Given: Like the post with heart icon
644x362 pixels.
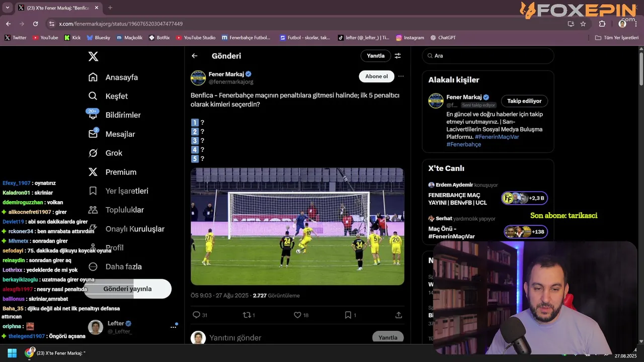Looking at the screenshot, I should click(297, 315).
